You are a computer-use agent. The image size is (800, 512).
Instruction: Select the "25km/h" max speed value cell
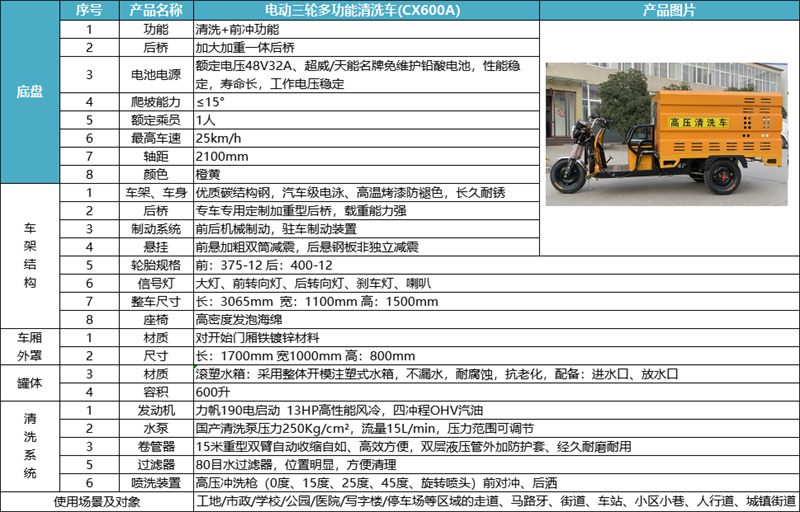(365, 137)
